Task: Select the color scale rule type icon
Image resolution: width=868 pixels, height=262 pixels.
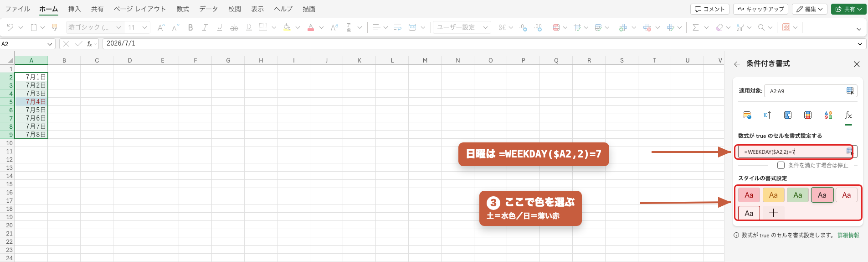Action: coord(808,115)
